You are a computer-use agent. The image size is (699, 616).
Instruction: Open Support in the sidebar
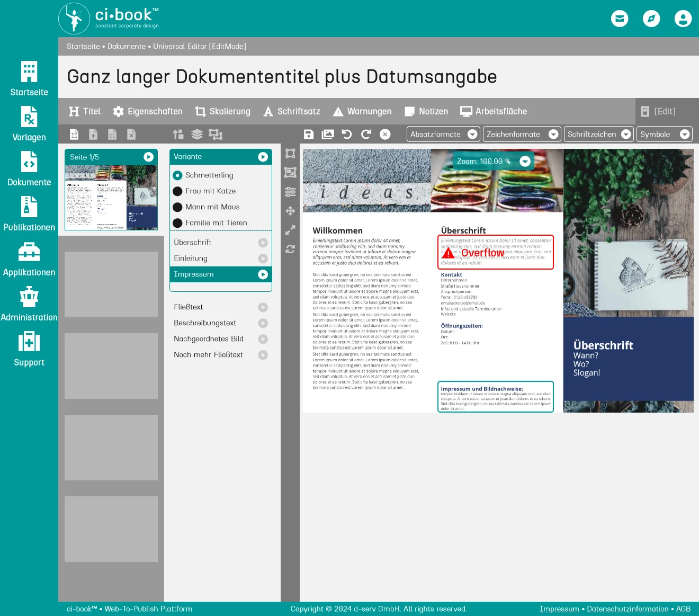coord(29,349)
